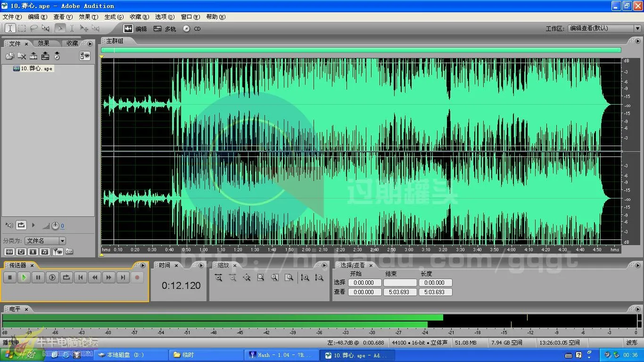
Task: Pause playback in the transport panel
Action: pyautogui.click(x=38, y=278)
